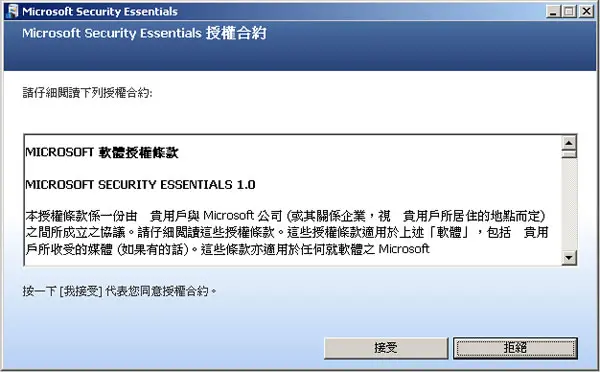
Task: Click the license text scroll-down arrow
Action: (569, 258)
